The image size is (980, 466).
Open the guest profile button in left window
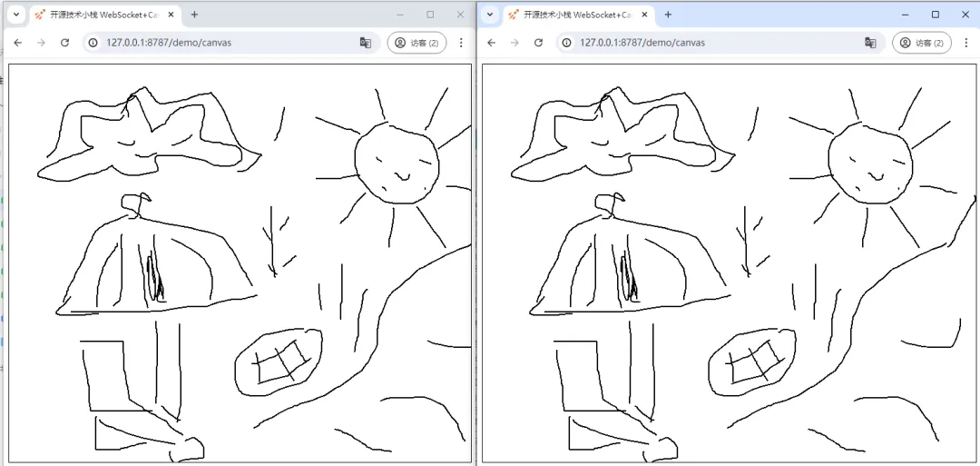click(416, 43)
